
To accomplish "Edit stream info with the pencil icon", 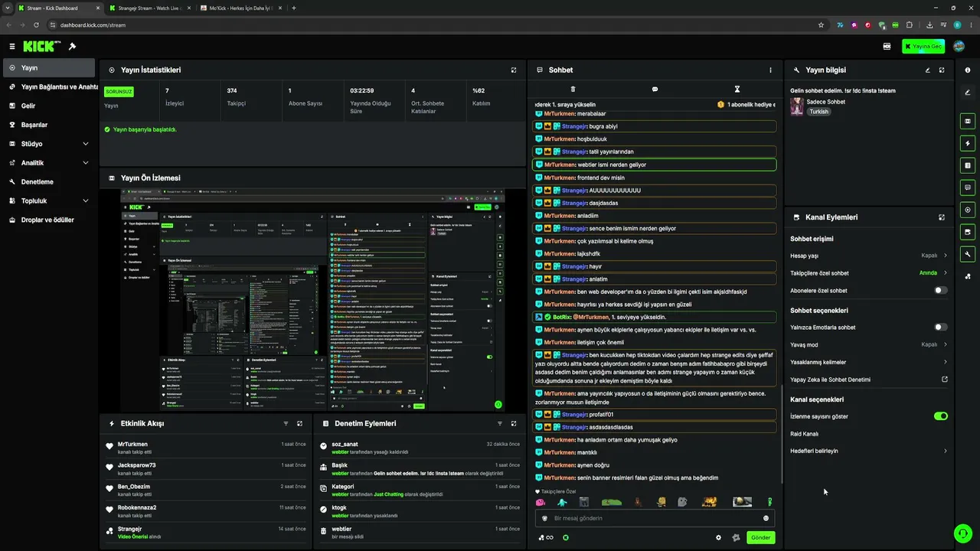I will tap(928, 70).
